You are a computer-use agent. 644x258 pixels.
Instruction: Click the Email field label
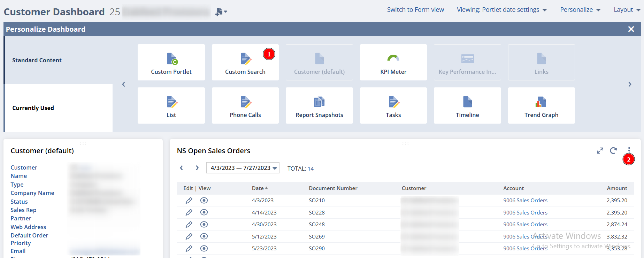(x=18, y=251)
